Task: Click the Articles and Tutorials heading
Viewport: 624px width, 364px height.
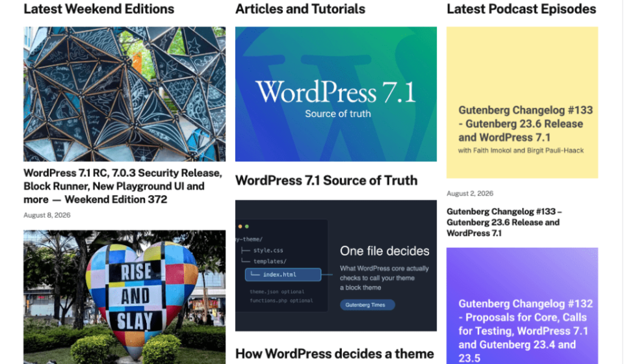Action: pos(300,8)
